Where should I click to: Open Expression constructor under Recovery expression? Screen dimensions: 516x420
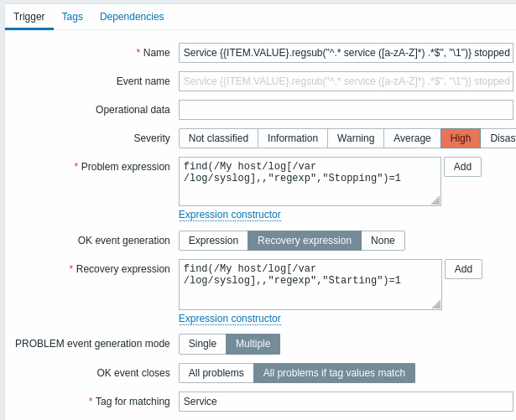[x=229, y=319]
